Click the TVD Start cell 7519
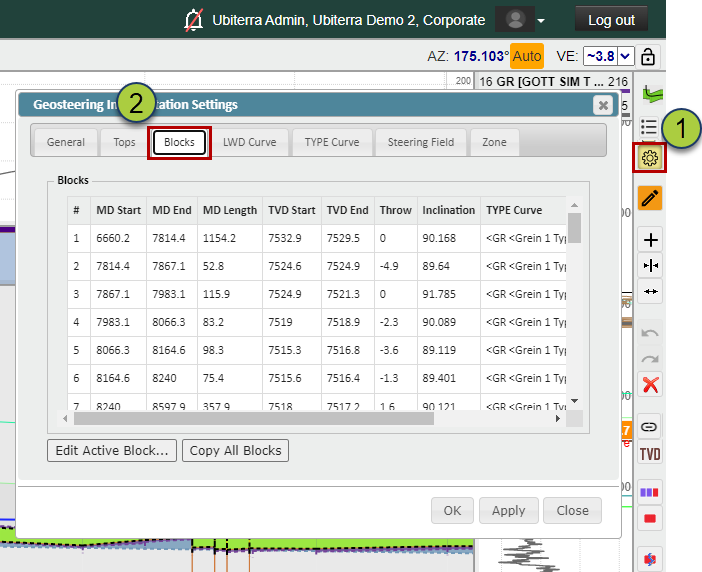Viewport: 702px width, 572px height. click(x=292, y=322)
